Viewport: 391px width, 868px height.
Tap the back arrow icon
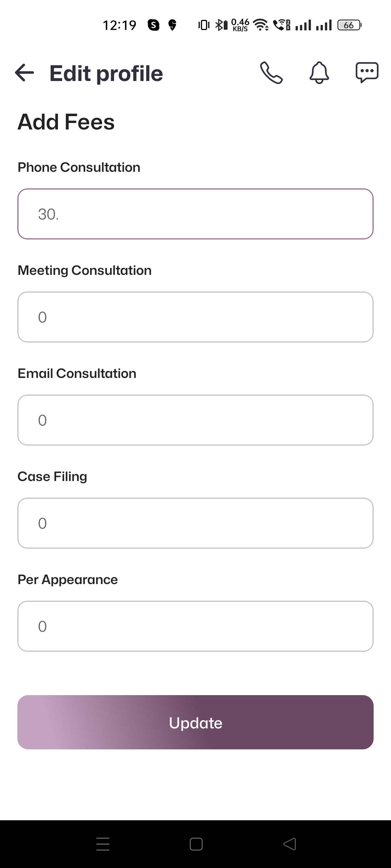click(25, 73)
